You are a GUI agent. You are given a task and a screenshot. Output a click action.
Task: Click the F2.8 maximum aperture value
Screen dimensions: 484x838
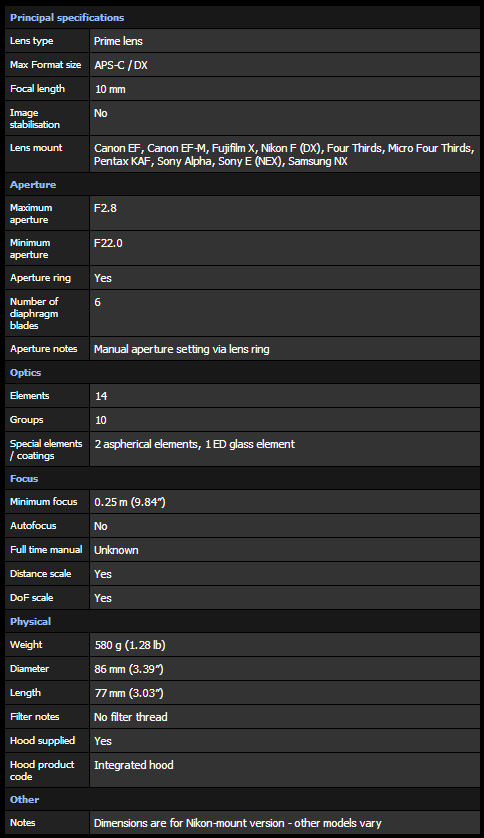pyautogui.click(x=105, y=208)
